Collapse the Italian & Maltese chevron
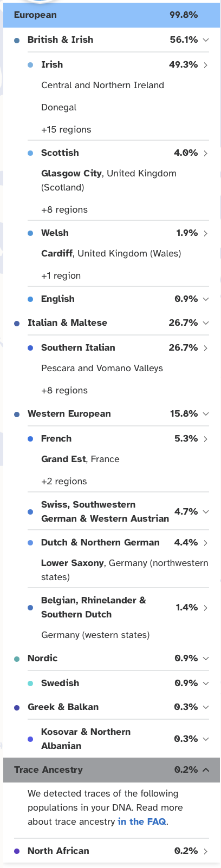This screenshot has width=221, height=868. click(x=206, y=323)
